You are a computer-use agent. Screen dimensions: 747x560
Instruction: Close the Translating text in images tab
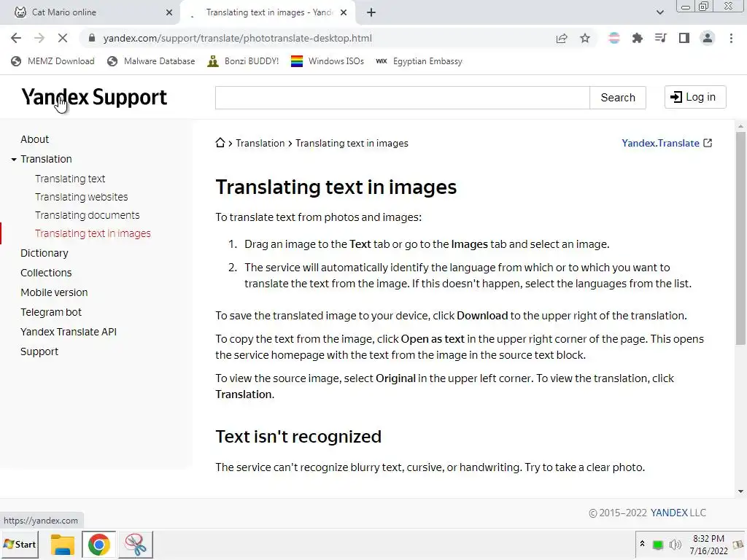pos(344,12)
